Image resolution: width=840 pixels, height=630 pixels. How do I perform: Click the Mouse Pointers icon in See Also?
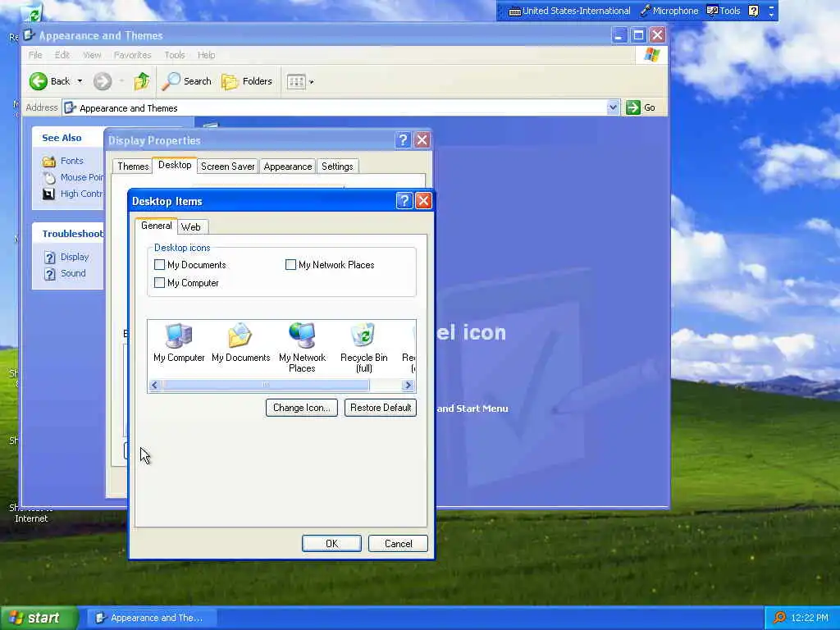click(48, 177)
